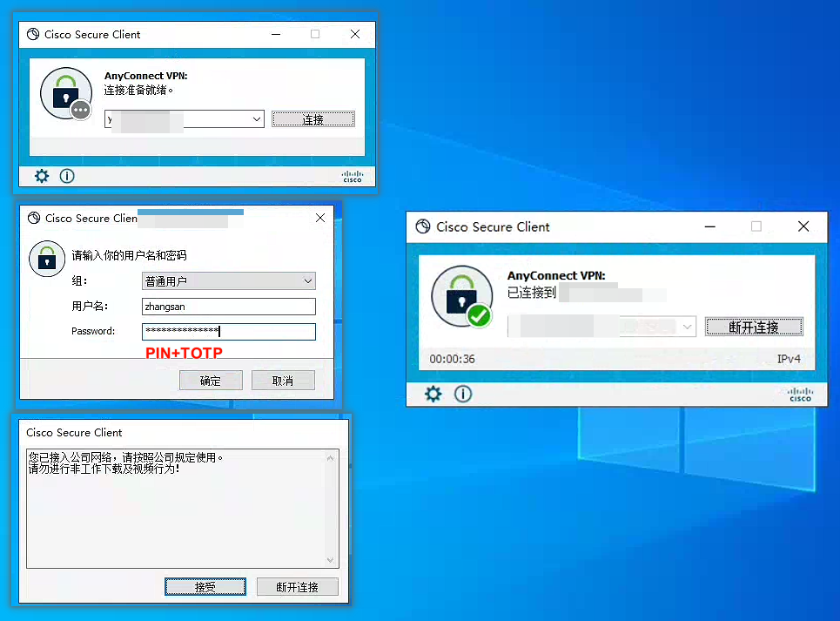Click banner line 请勿进行非工作下载及视频行为!
This screenshot has height=621, width=840.
pos(104,469)
